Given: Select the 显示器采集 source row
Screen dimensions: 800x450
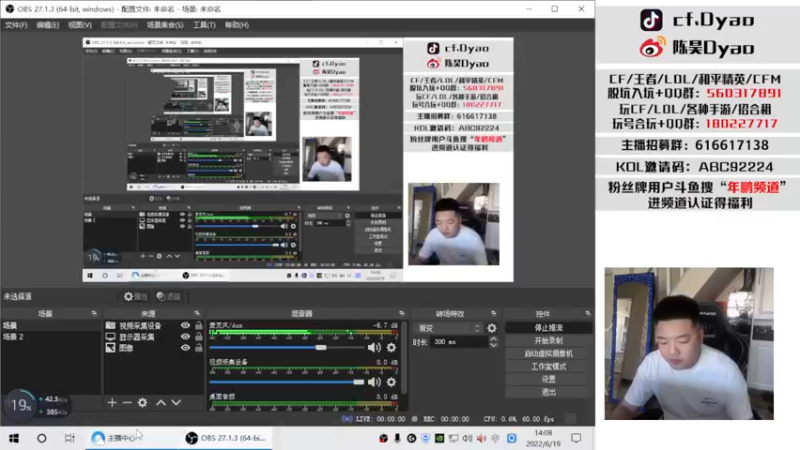Looking at the screenshot, I should coord(154,337).
